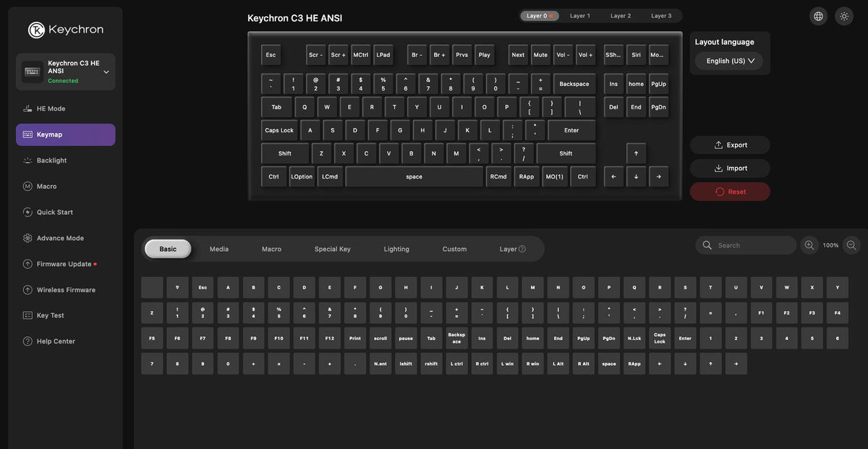Choose the Print keycode in the Basic list

(x=355, y=338)
